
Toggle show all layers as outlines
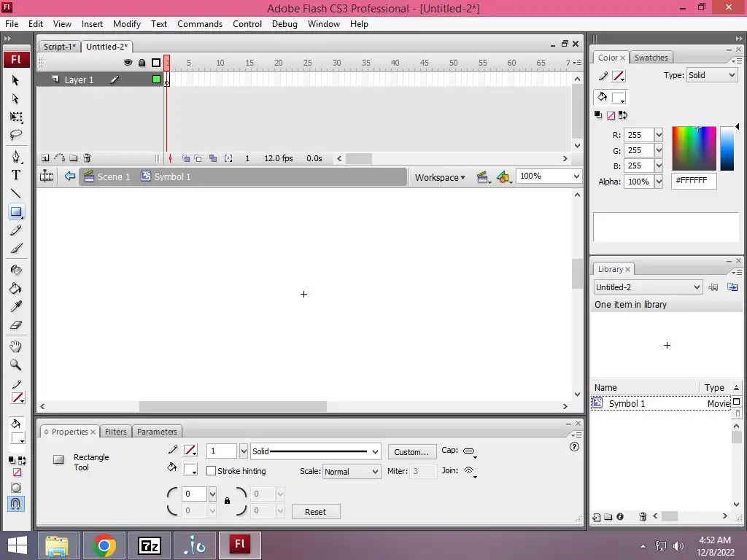[156, 63]
